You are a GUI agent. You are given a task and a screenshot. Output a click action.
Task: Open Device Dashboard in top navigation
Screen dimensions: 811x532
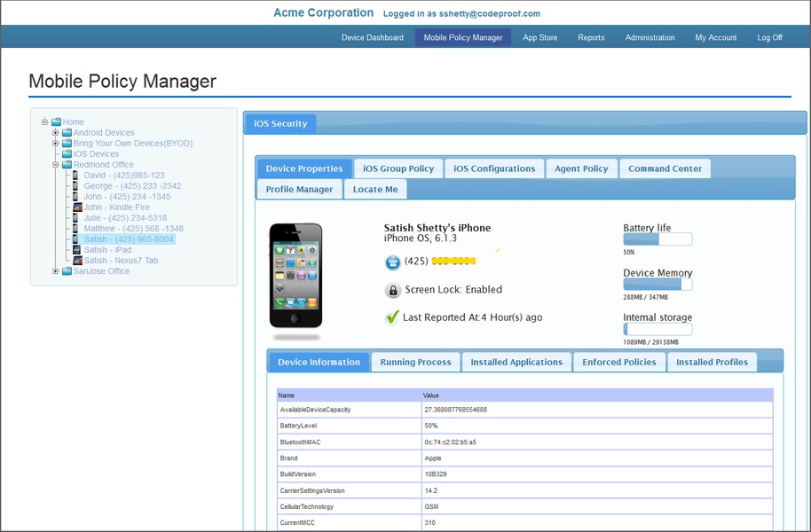pyautogui.click(x=373, y=38)
